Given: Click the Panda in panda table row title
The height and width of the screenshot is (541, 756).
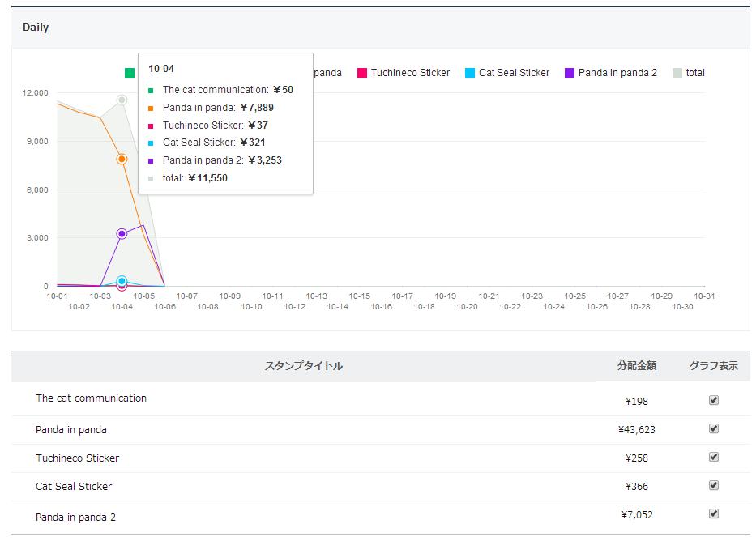Looking at the screenshot, I should (71, 429).
